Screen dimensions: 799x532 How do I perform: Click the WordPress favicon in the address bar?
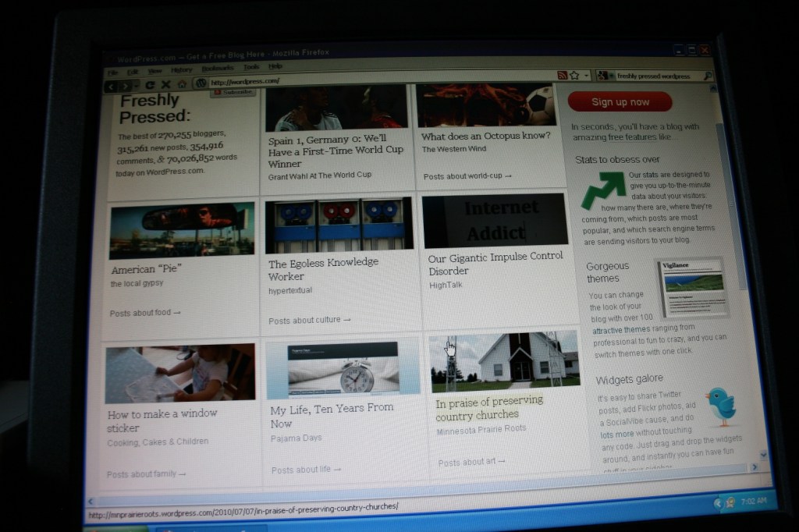pyautogui.click(x=201, y=81)
